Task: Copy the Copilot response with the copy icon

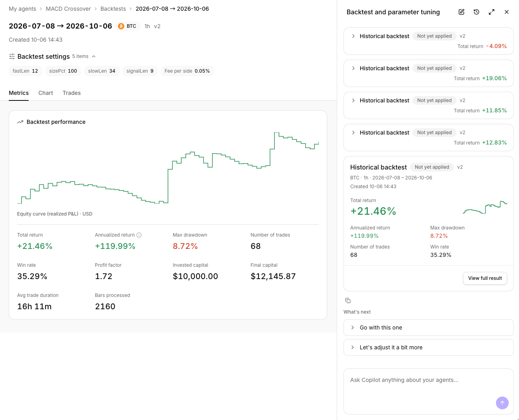Action: 348,301
